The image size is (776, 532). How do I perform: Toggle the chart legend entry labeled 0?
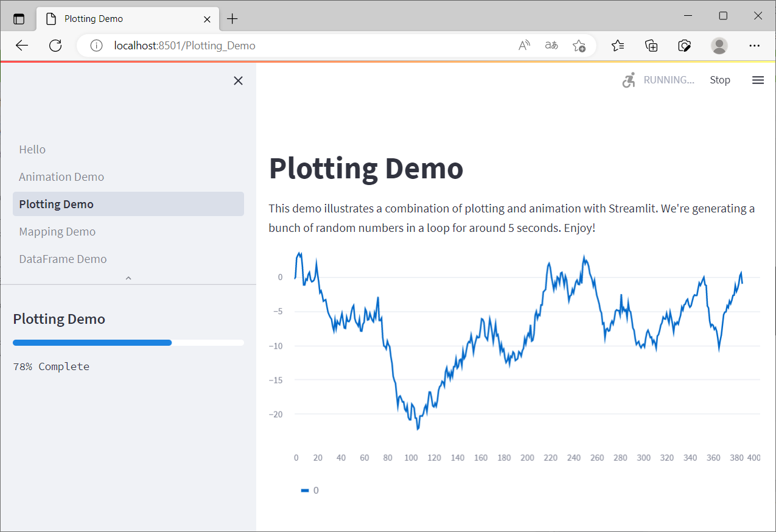click(x=309, y=490)
